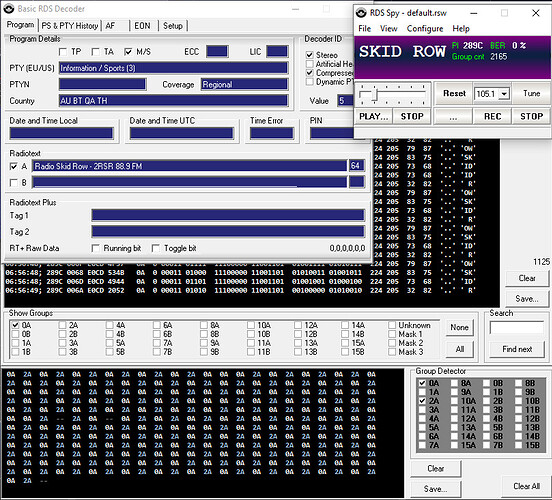
Task: Click Clear next to the group log
Action: coord(527,278)
